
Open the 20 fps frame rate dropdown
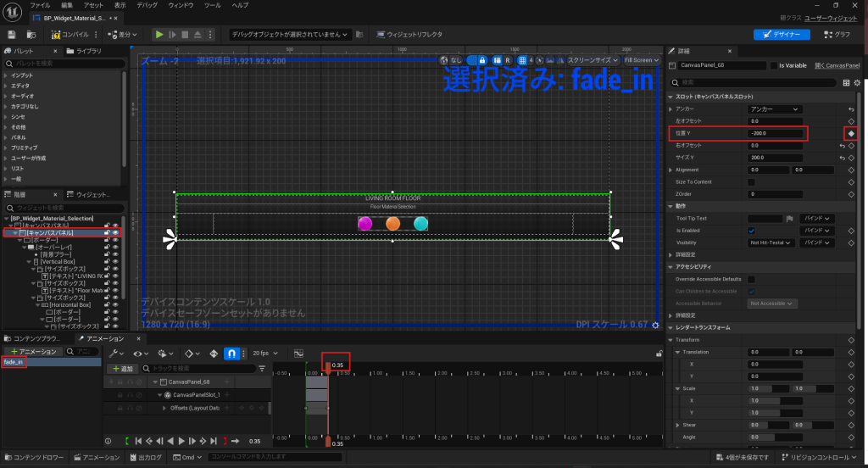265,353
